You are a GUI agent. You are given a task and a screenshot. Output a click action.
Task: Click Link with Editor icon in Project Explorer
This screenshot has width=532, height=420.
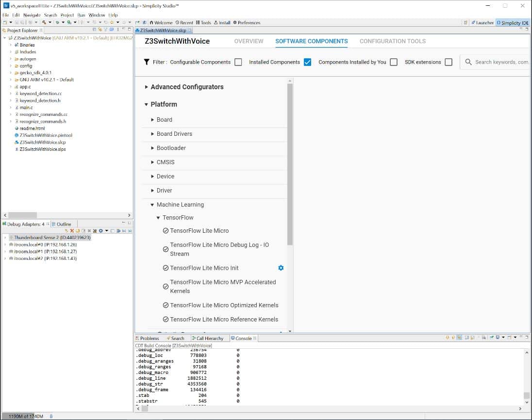click(100, 30)
